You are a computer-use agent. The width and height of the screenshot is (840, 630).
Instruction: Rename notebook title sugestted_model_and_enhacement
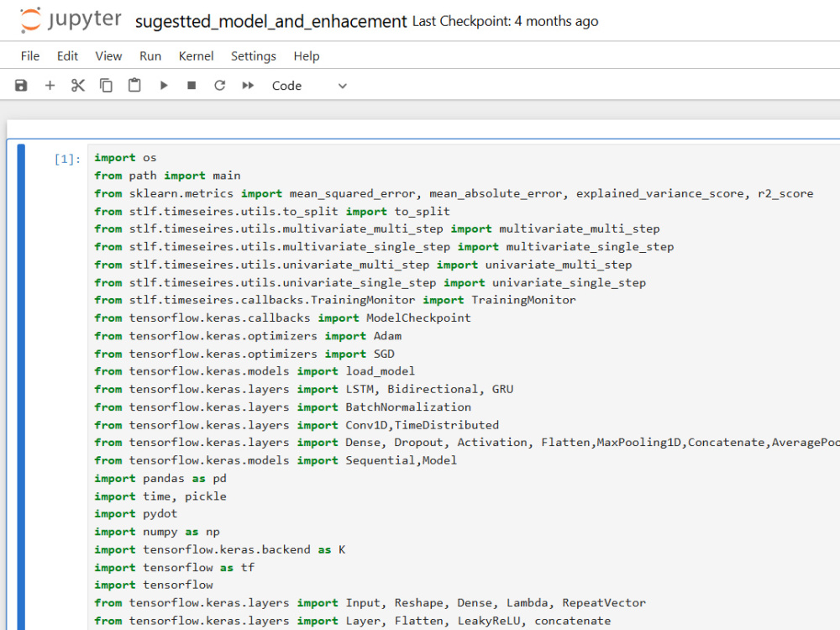[271, 22]
